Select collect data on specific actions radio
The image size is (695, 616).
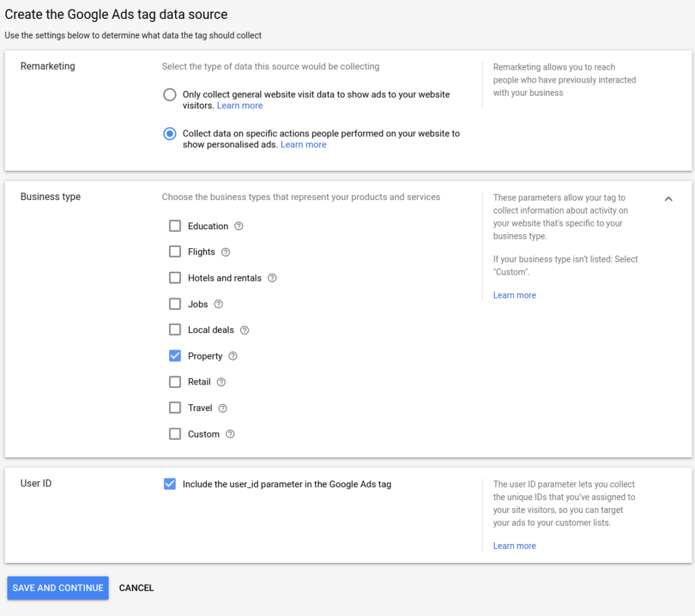coord(170,134)
